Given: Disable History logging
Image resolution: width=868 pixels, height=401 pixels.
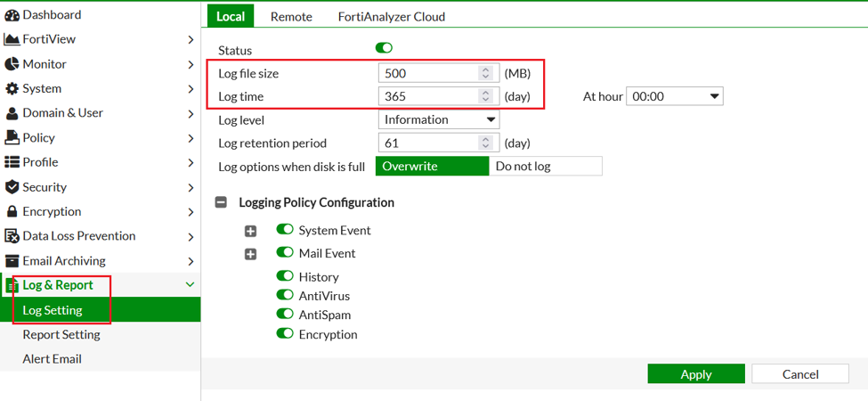Looking at the screenshot, I should [285, 276].
